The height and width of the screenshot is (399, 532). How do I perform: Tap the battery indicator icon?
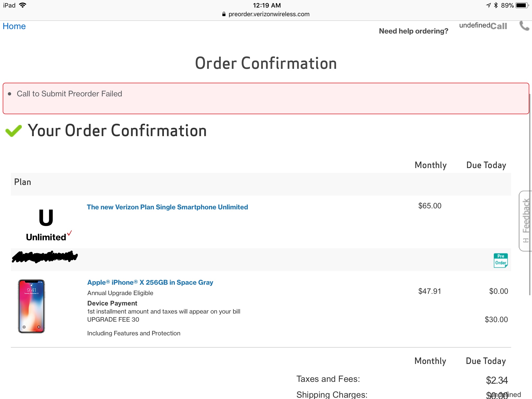click(x=522, y=5)
